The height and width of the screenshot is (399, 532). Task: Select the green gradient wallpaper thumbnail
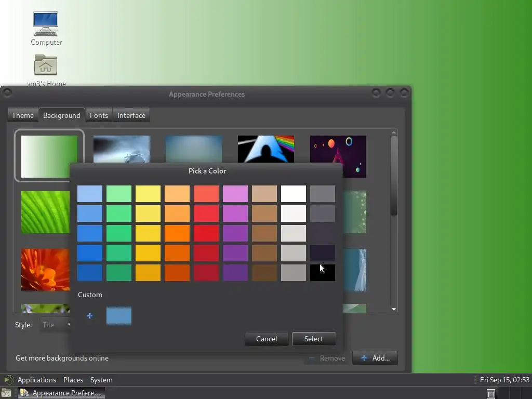coord(49,156)
